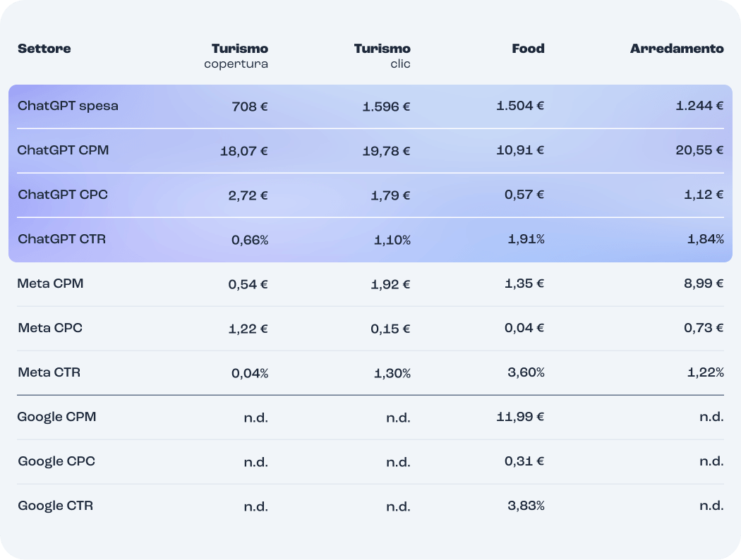Click n.d. in Google CPM Turismo copertura cell
This screenshot has width=741, height=560.
coord(256,418)
